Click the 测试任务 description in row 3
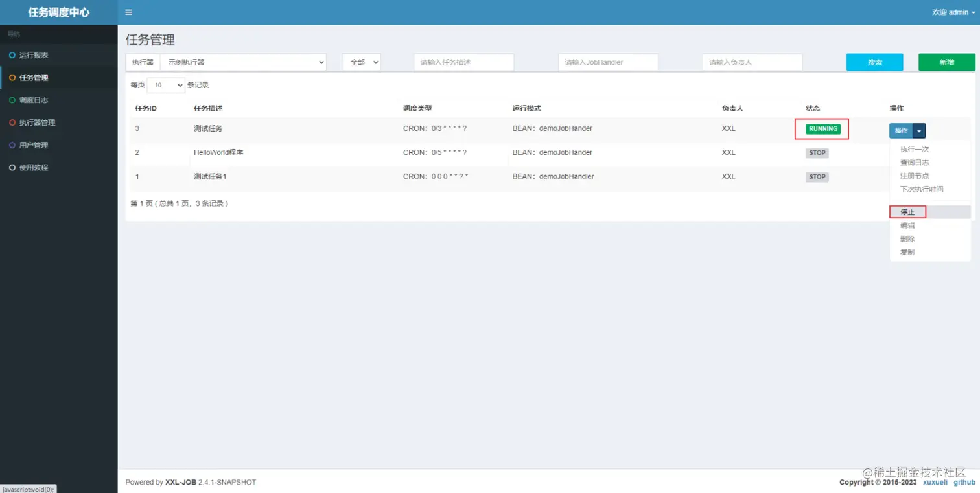The width and height of the screenshot is (980, 493). coord(208,128)
